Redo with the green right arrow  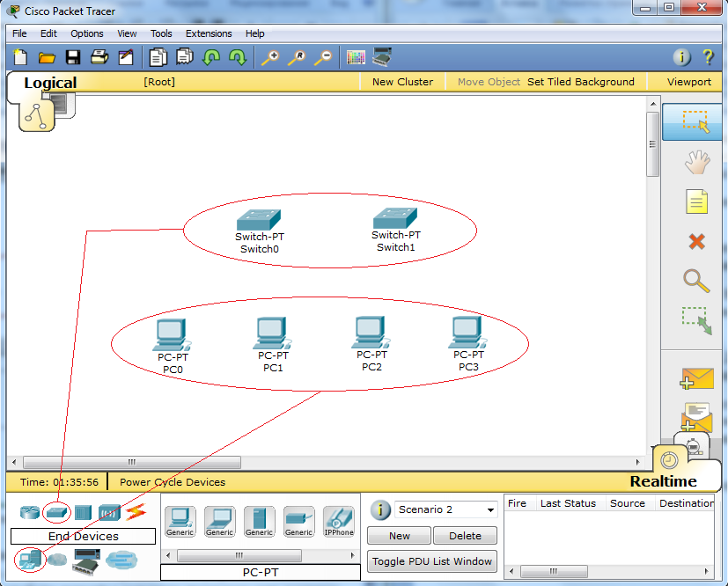tap(238, 57)
